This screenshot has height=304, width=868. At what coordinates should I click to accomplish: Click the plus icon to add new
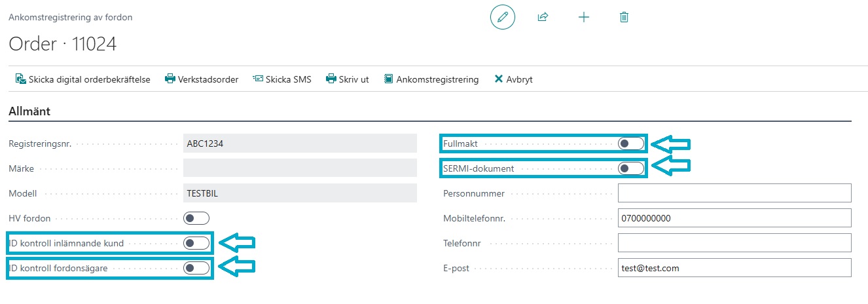tap(584, 18)
